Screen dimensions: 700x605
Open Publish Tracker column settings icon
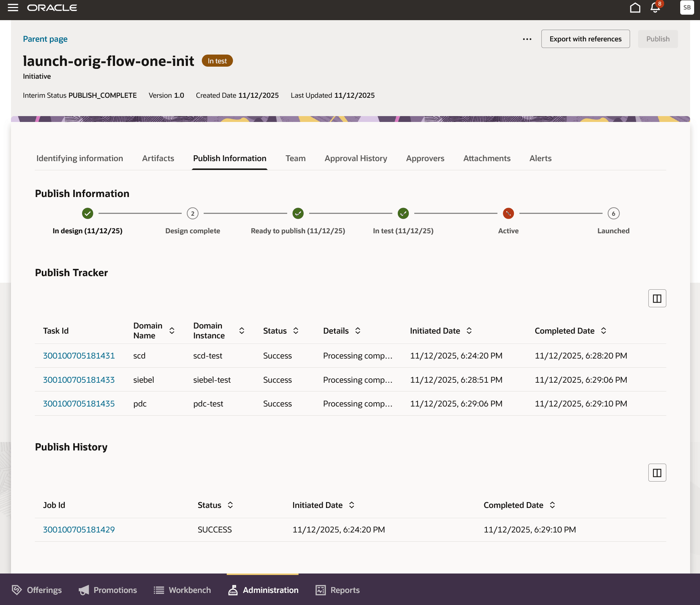tap(657, 298)
